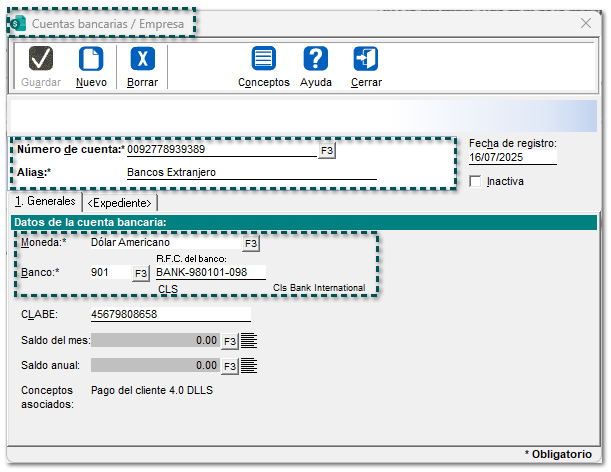
Task: Open Conceptos from the toolbar
Action: pyautogui.click(x=263, y=59)
